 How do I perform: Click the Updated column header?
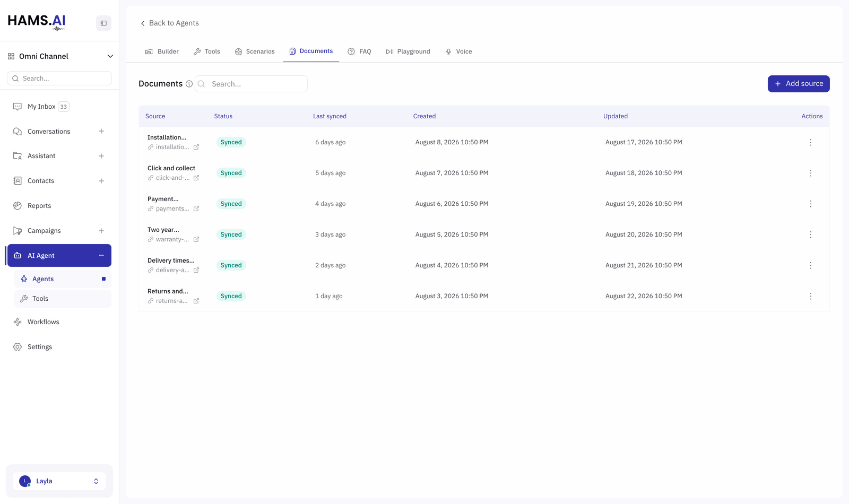point(616,116)
